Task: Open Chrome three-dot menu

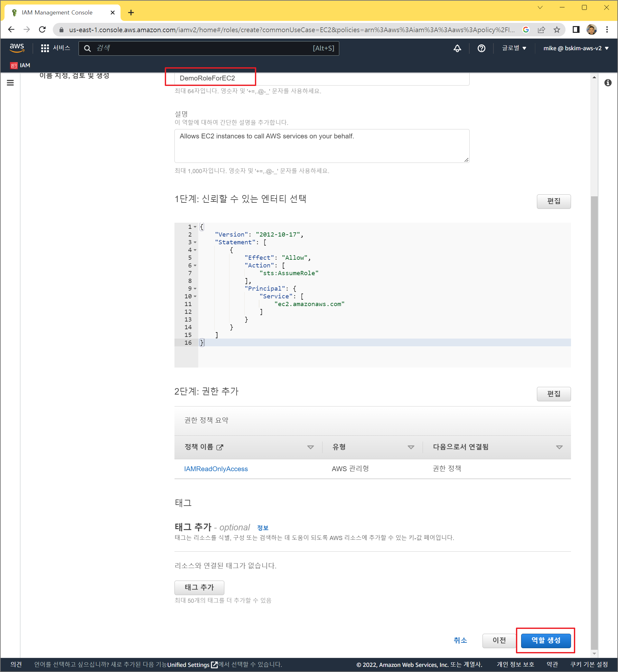Action: (607, 29)
